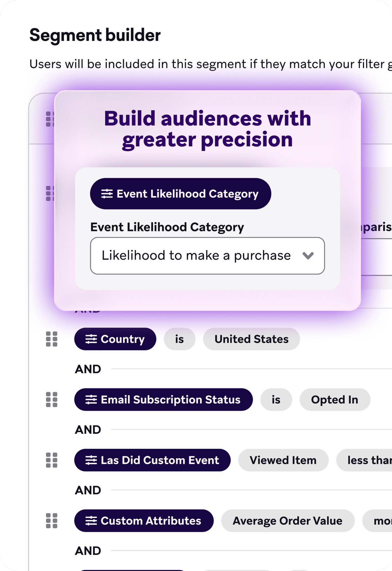Click the Viewed Item value chip
This screenshot has width=392, height=571.
coord(283,460)
